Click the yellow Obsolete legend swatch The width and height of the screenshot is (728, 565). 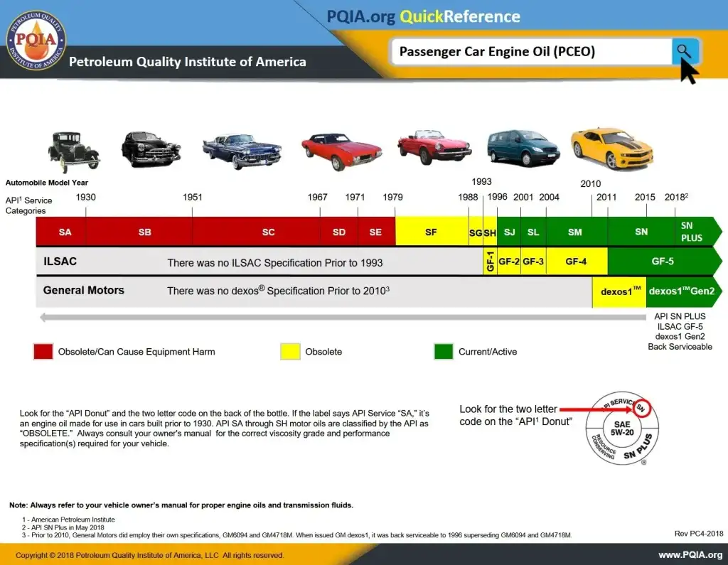[290, 352]
